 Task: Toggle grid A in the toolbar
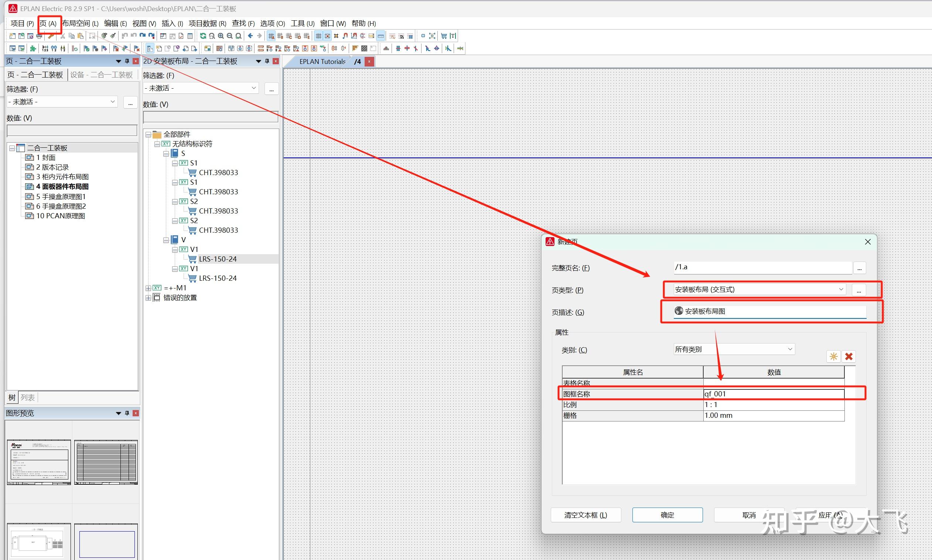click(x=271, y=36)
